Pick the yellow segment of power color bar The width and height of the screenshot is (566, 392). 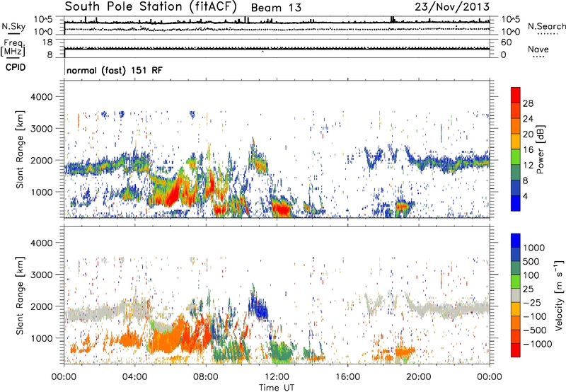click(516, 141)
